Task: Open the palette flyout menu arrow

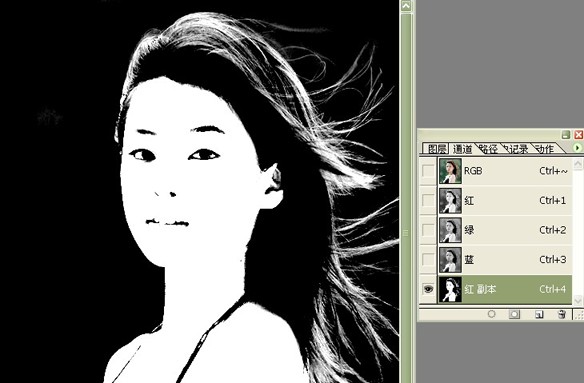Action: pos(577,148)
